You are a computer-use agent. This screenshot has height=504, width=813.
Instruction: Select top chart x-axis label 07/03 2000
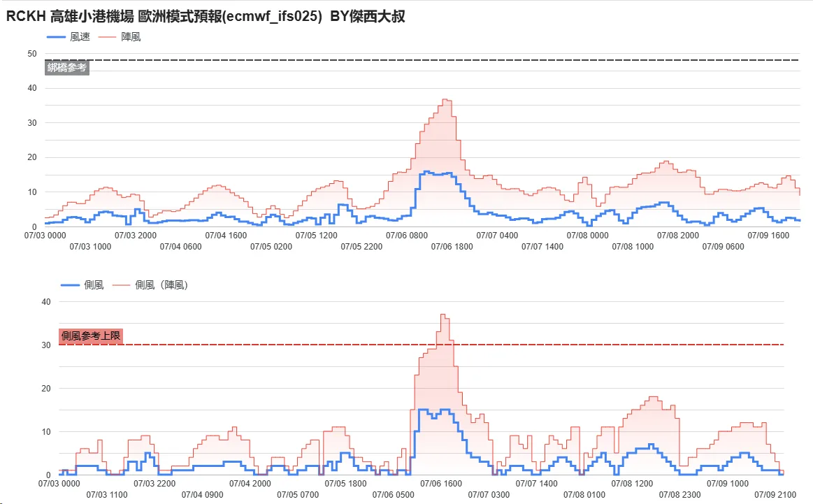click(x=136, y=236)
